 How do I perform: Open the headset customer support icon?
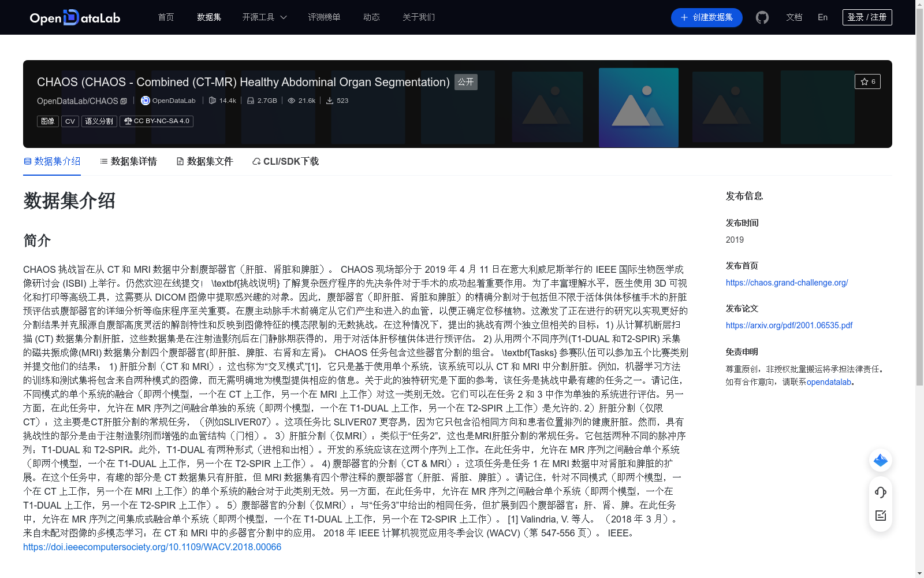pyautogui.click(x=880, y=492)
